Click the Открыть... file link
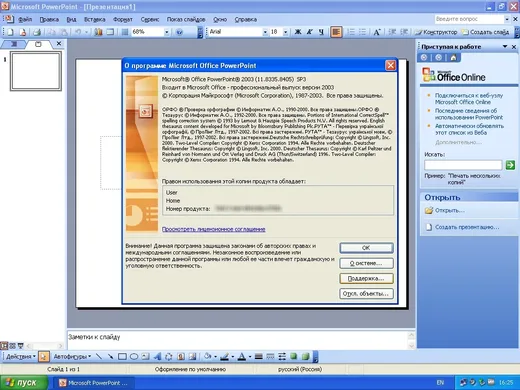This screenshot has width=520, height=390. tap(450, 210)
